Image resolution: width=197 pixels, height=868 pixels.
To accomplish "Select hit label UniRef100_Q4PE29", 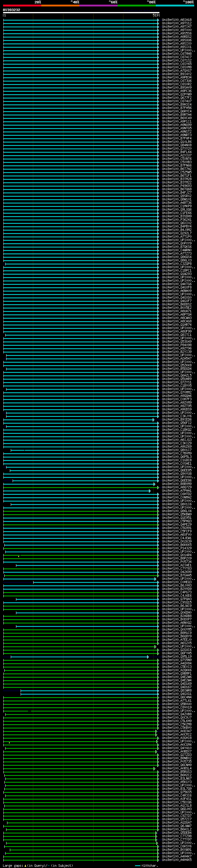I will [x=177, y=525].
